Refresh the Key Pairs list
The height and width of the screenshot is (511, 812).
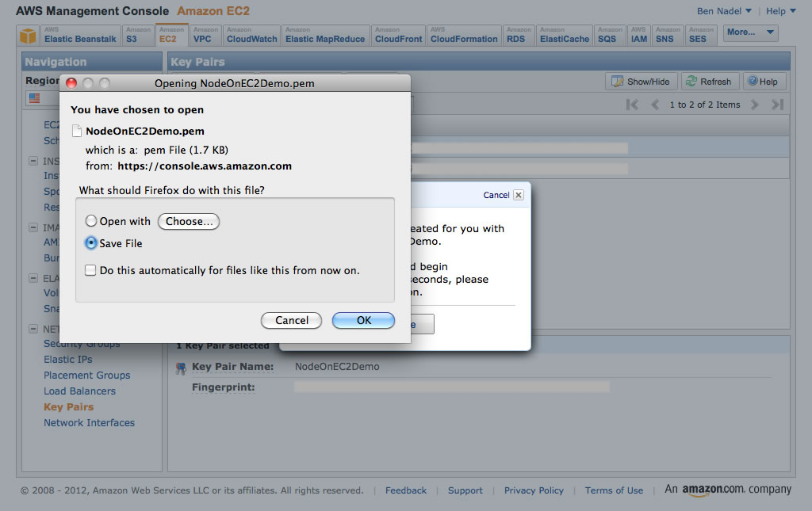point(708,82)
